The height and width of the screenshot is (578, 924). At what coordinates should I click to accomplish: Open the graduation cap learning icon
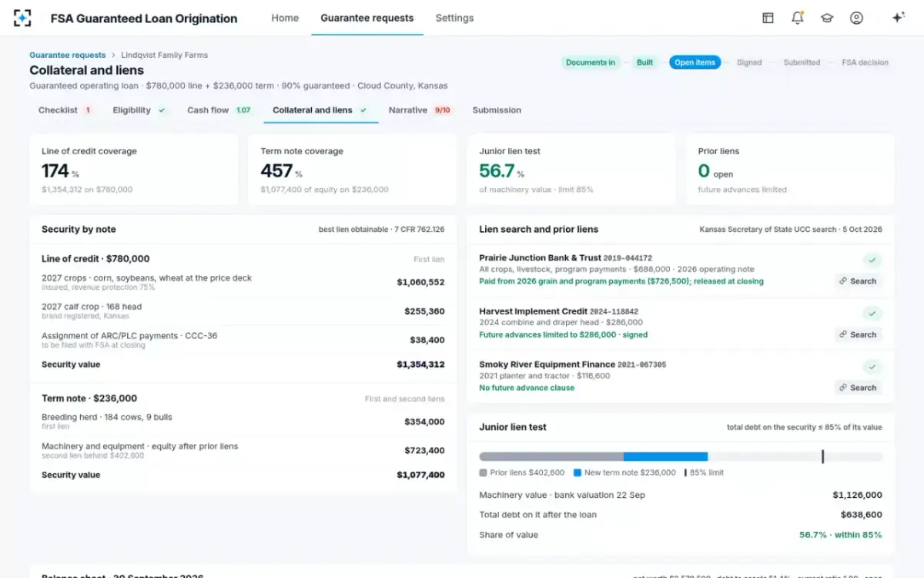pos(827,18)
